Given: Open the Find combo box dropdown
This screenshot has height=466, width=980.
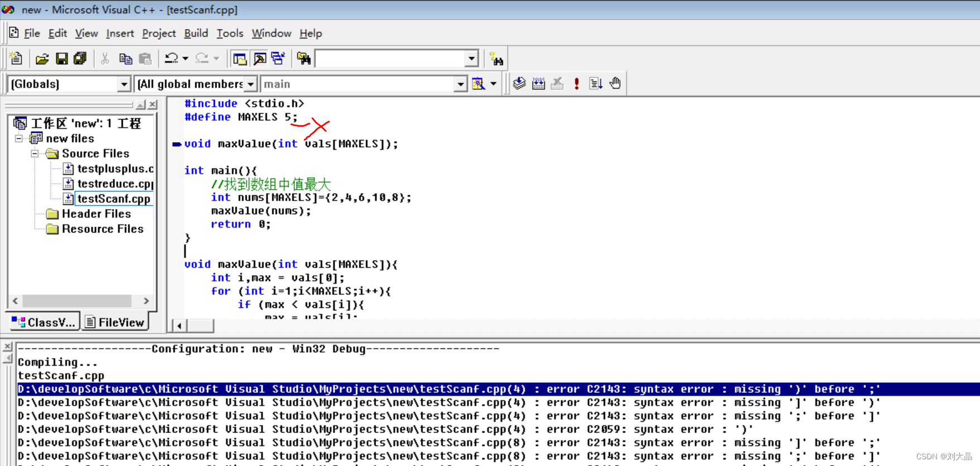Looking at the screenshot, I should pyautogui.click(x=472, y=59).
